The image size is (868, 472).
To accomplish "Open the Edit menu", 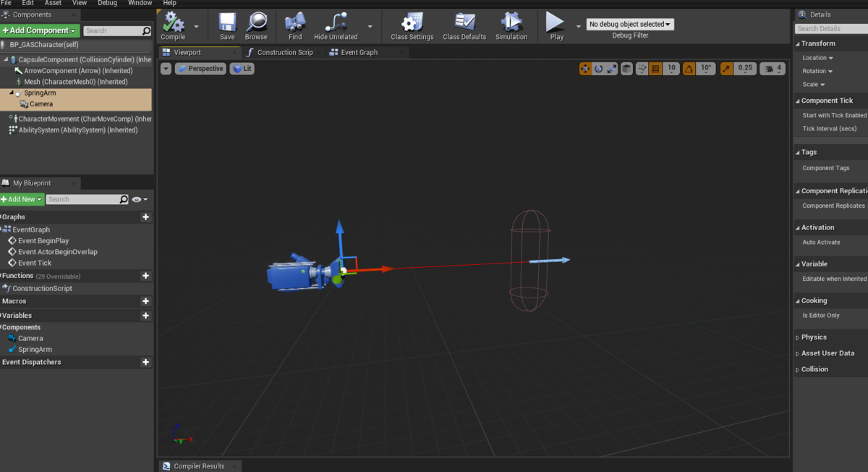I will point(28,3).
